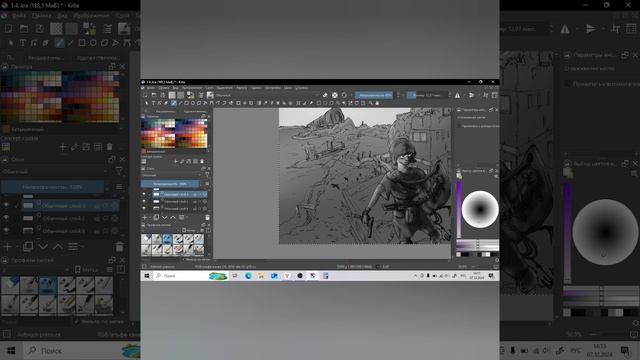Toggle preserve alpha in the toolbar
This screenshot has width=640, height=360.
335,95
